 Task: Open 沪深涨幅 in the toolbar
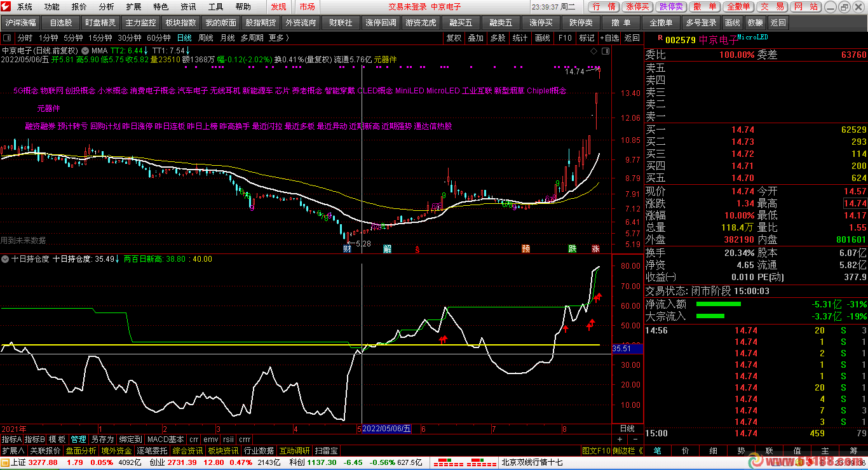pos(20,23)
